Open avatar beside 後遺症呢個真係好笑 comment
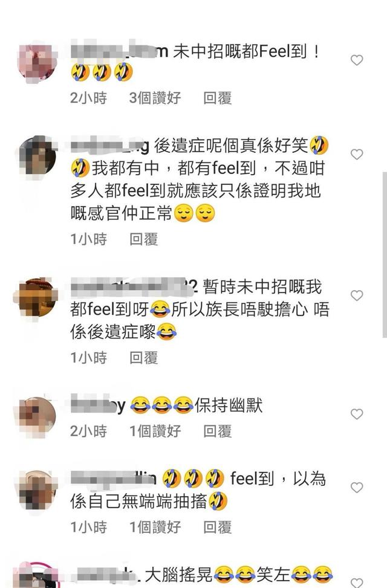The image size is (387, 588). tap(37, 156)
